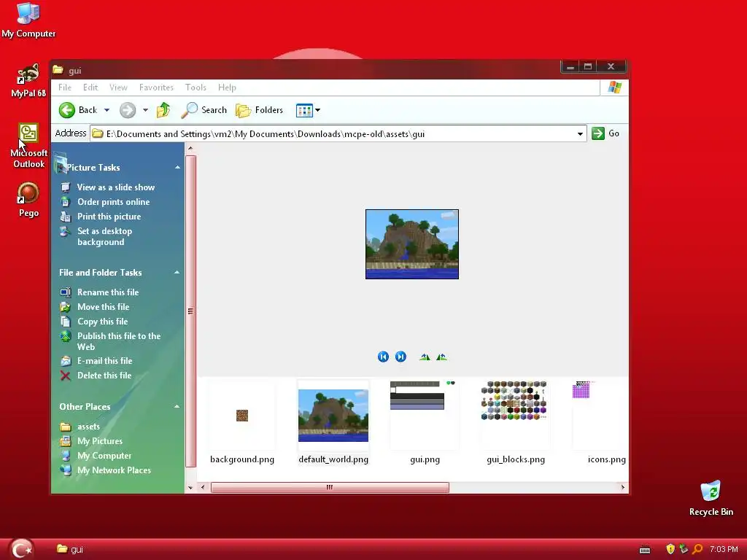Viewport: 747px width, 560px height.
Task: Select the gui.png thumbnail
Action: click(425, 422)
